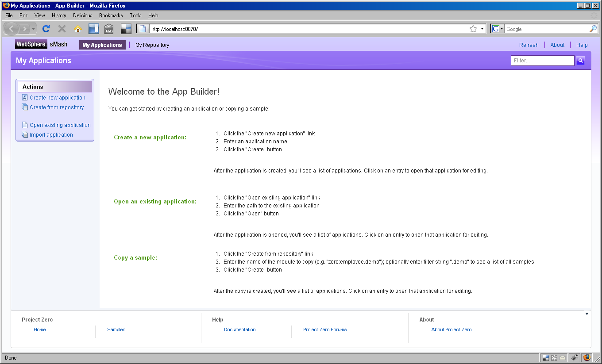This screenshot has height=364, width=602.
Task: Open the Delicious bookmarks sidebar icon
Action: [93, 29]
